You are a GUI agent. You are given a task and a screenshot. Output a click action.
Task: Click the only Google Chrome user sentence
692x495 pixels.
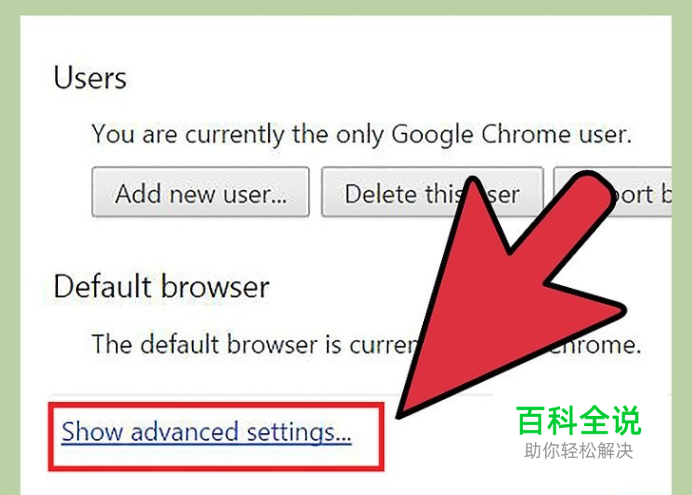[361, 134]
